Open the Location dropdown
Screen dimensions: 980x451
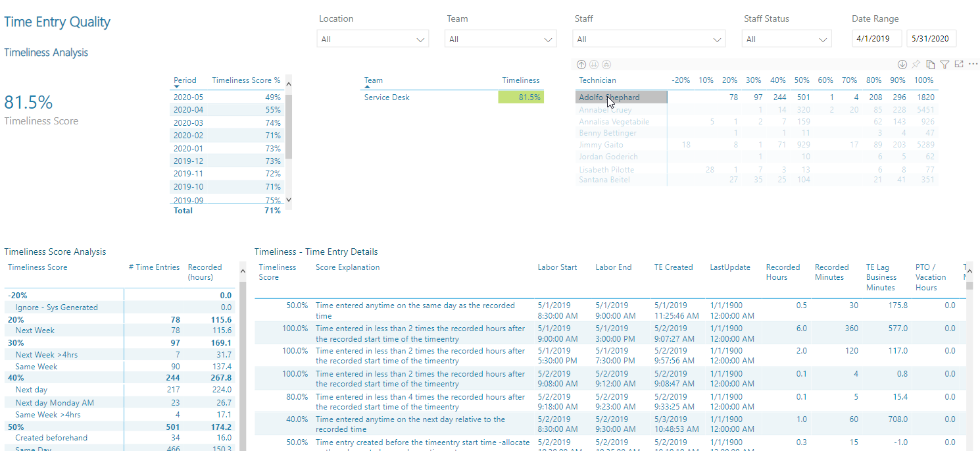click(x=374, y=39)
